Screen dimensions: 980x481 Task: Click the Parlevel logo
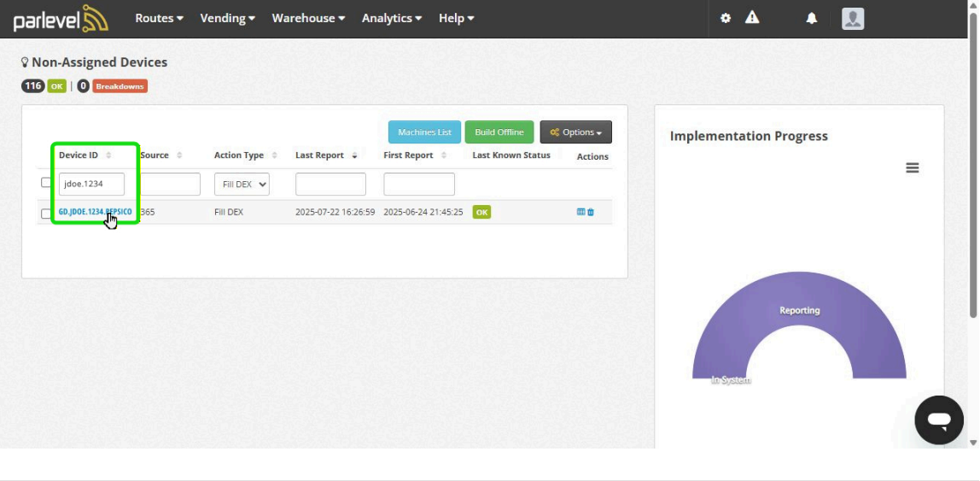point(60,18)
